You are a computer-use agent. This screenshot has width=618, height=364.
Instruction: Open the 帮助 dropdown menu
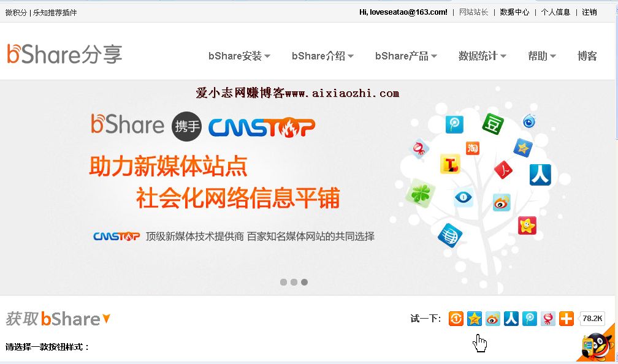coord(542,56)
